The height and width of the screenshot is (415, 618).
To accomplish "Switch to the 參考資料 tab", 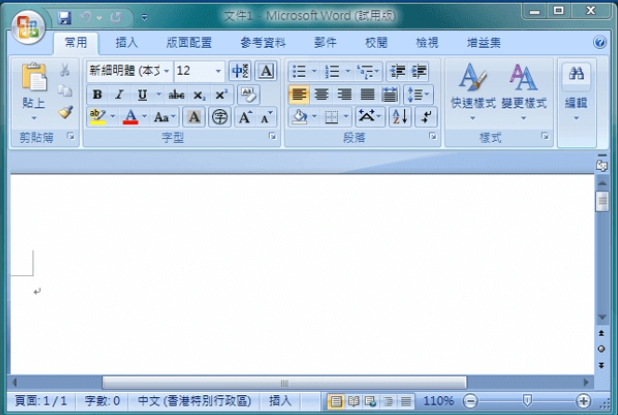I will point(263,42).
